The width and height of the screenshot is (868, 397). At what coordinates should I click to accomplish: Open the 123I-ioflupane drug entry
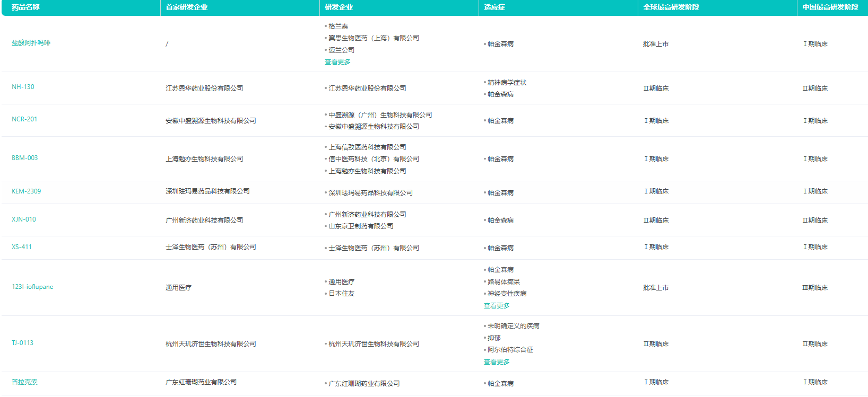tap(32, 287)
